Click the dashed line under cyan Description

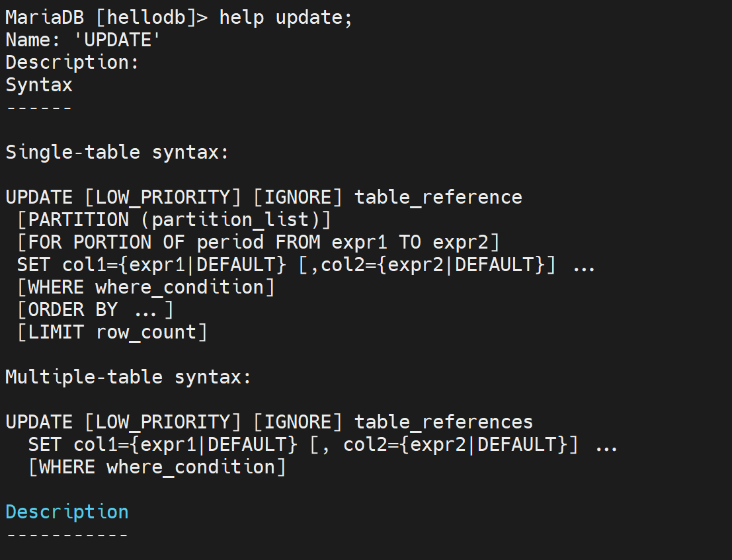point(67,534)
